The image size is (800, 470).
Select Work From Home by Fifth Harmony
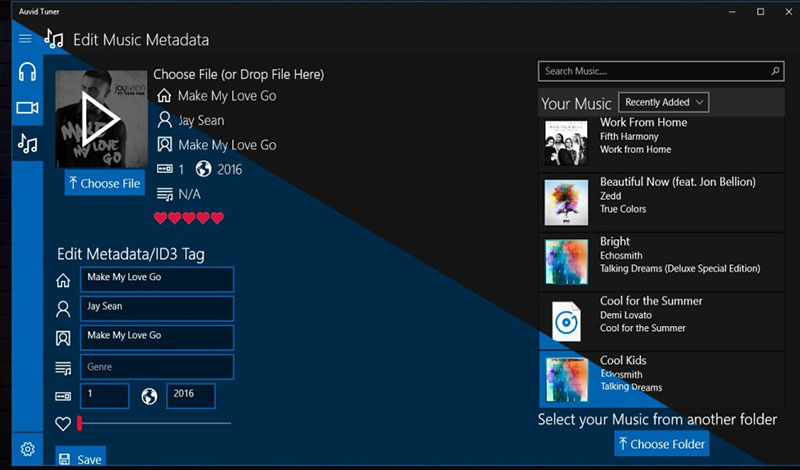[660, 142]
